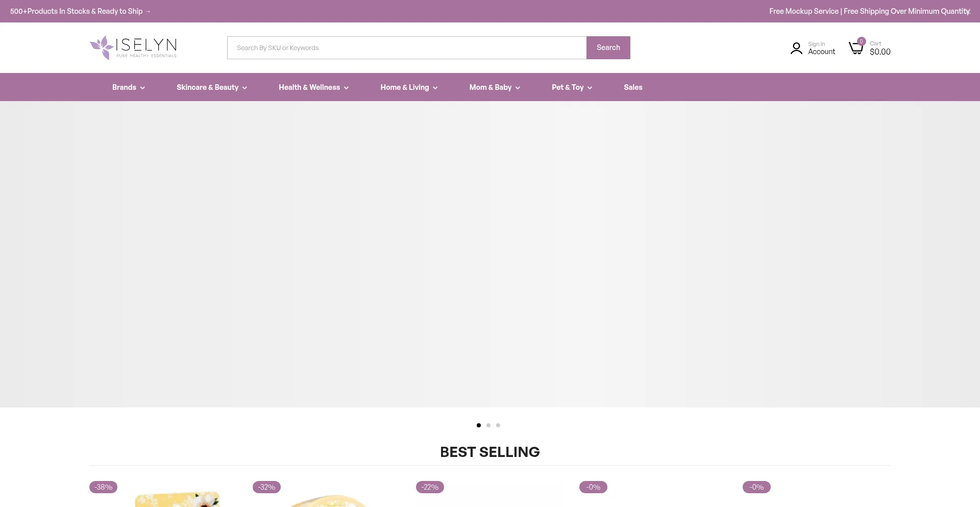The image size is (980, 507).
Task: Open the Sales menu item
Action: click(x=633, y=87)
